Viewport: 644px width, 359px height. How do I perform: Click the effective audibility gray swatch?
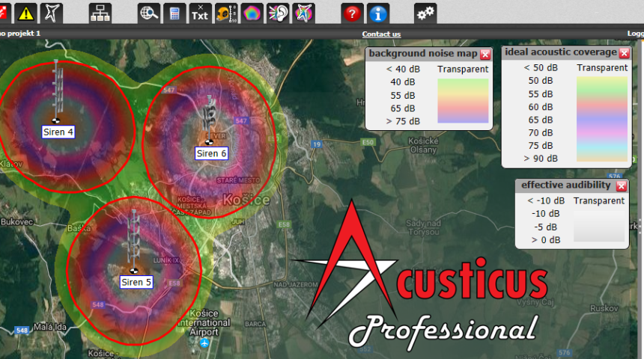point(599,227)
